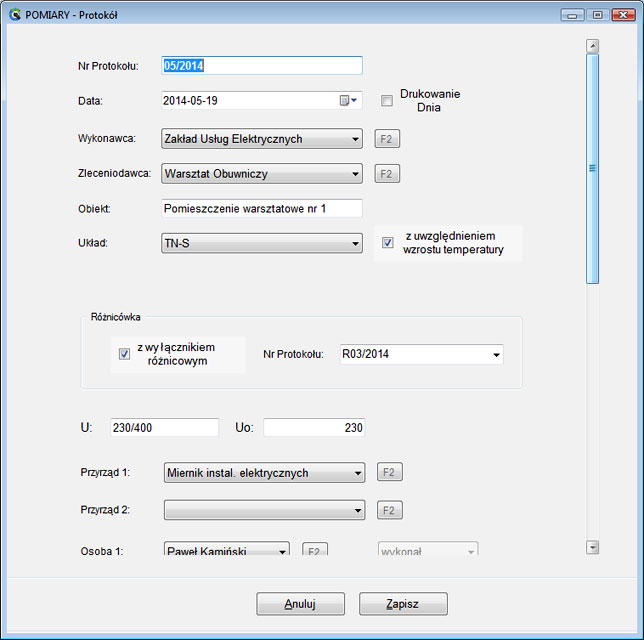Viewport: 644px width, 640px height.
Task: Click the Nr Protokołu 05/2014 input field
Action: tap(262, 66)
